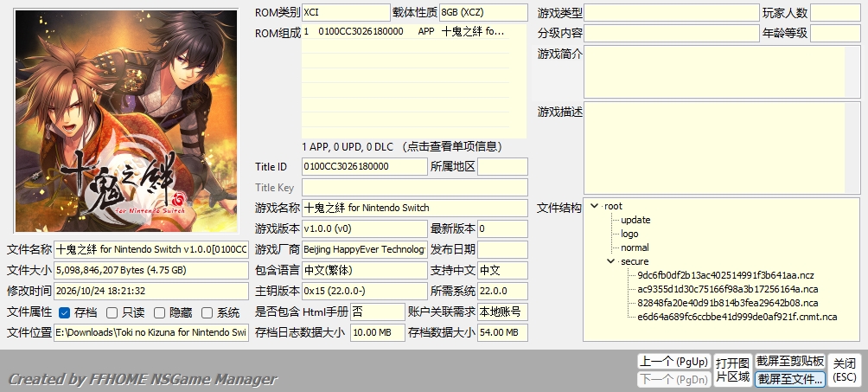Click the 截屏至文件... button

coord(790,379)
